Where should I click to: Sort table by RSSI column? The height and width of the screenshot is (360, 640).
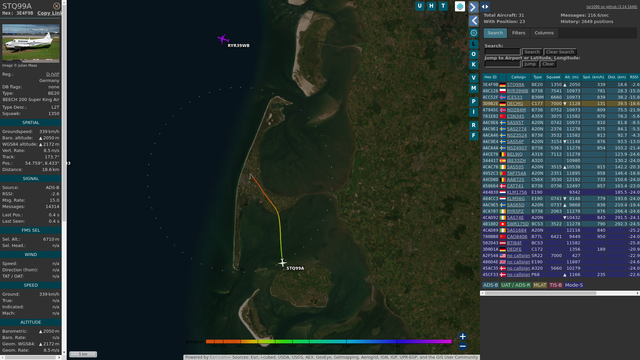[x=634, y=77]
